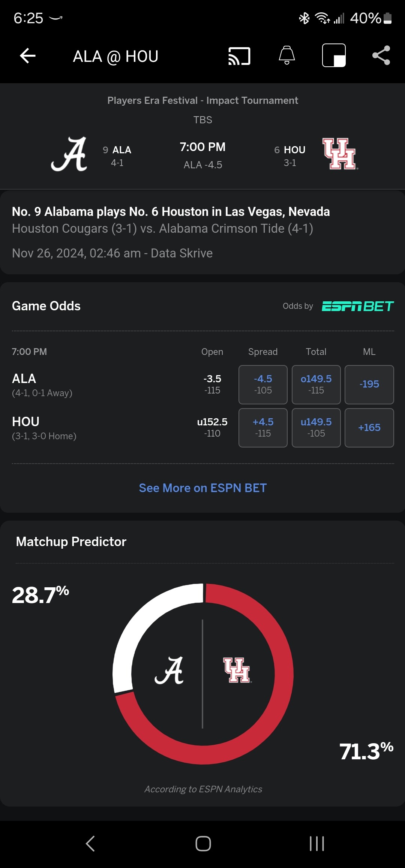Select over 149.5 total bet
The image size is (405, 868).
tap(316, 385)
